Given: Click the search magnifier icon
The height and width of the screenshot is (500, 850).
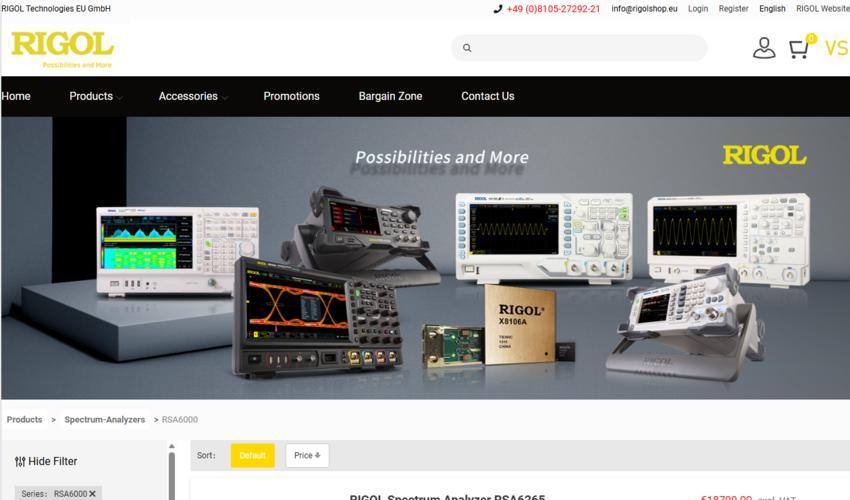Looking at the screenshot, I should point(467,48).
